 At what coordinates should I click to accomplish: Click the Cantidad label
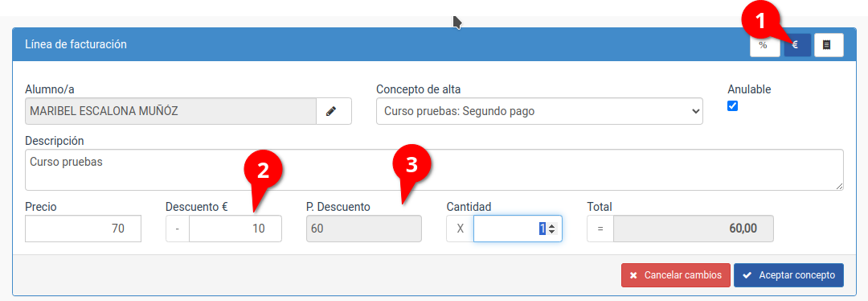tap(469, 207)
